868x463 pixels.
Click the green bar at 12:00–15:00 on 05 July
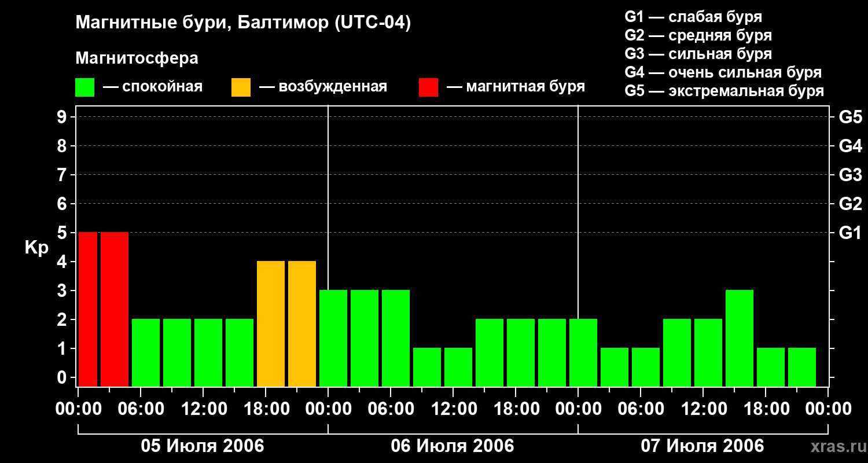click(208, 352)
